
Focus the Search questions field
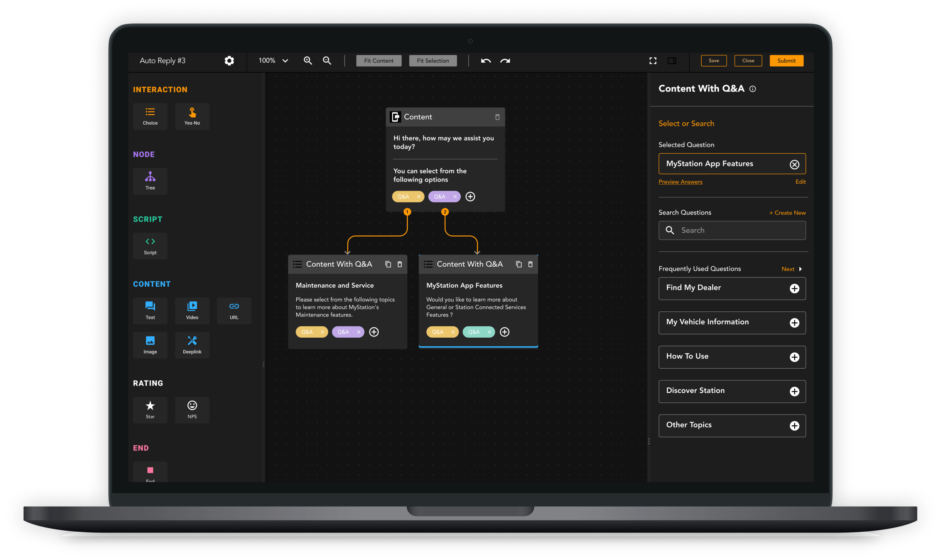(x=732, y=230)
